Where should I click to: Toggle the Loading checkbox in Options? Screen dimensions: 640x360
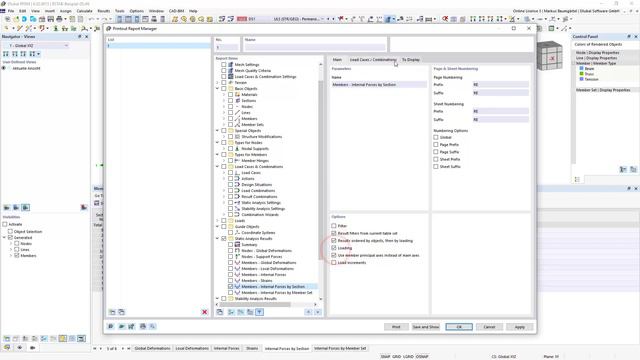(334, 248)
